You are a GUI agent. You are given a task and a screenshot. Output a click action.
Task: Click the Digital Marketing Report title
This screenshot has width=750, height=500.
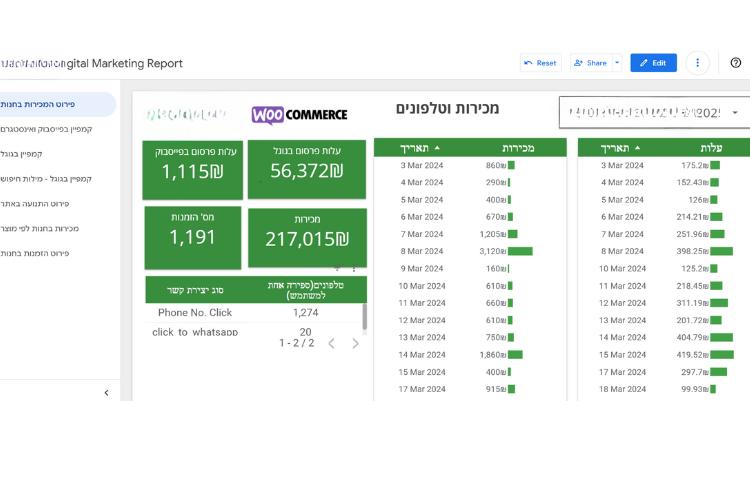tap(92, 63)
